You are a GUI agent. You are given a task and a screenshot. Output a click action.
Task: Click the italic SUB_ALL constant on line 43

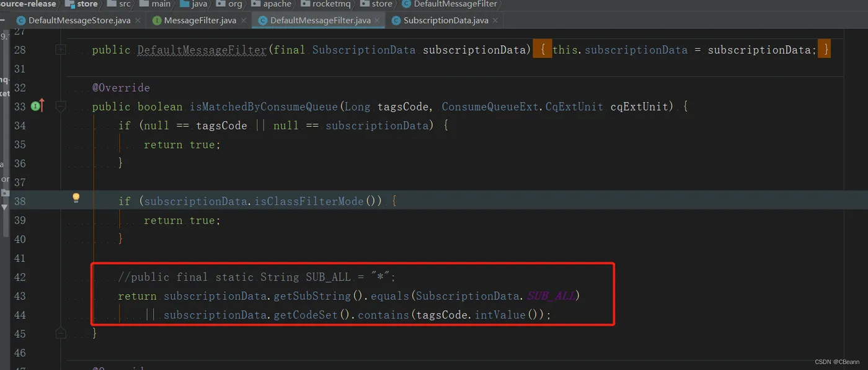(x=552, y=296)
